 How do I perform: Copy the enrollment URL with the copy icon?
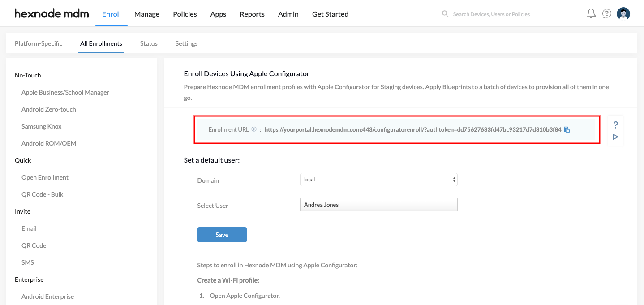(567, 129)
